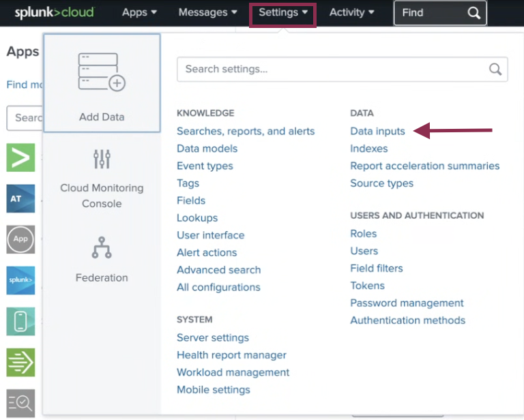This screenshot has height=420, width=524.
Task: Open Field filters settings
Action: point(377,269)
